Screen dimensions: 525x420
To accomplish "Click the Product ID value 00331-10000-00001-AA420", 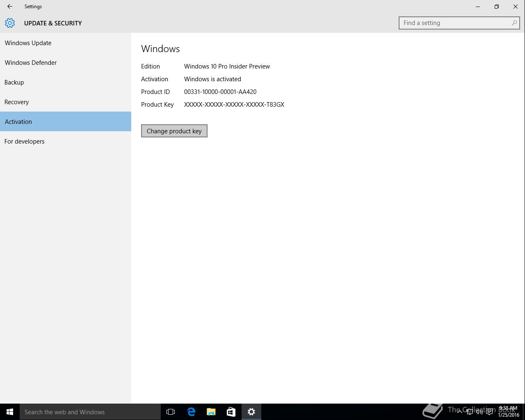I will pyautogui.click(x=220, y=92).
